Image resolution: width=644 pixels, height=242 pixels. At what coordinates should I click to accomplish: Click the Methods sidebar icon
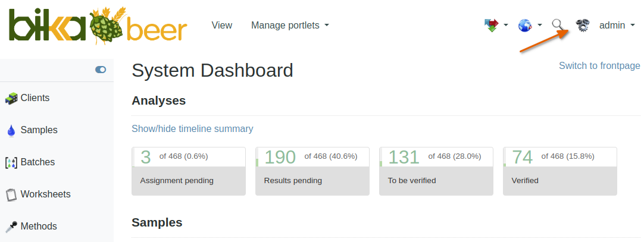[11, 227]
